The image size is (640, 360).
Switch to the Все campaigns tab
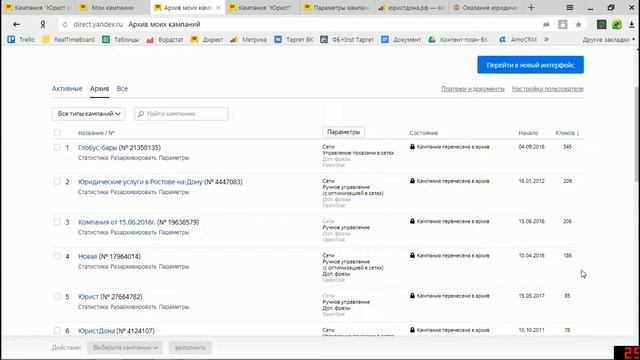tap(122, 89)
